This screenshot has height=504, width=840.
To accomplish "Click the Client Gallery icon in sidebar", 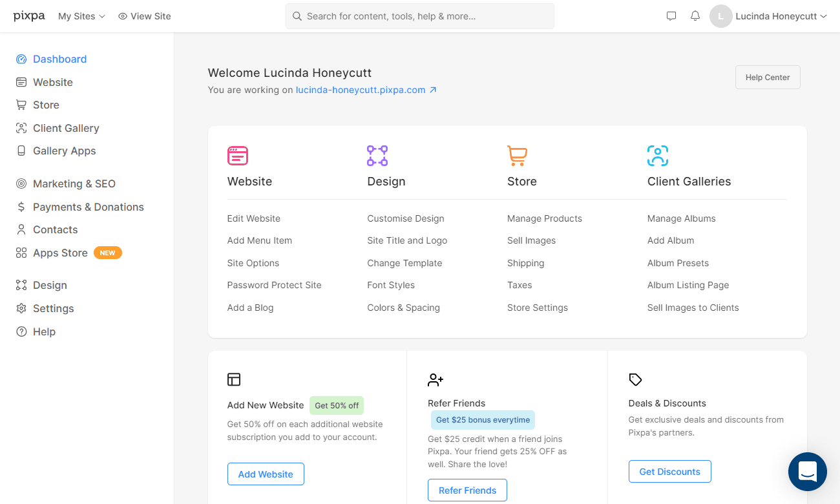I will point(21,128).
